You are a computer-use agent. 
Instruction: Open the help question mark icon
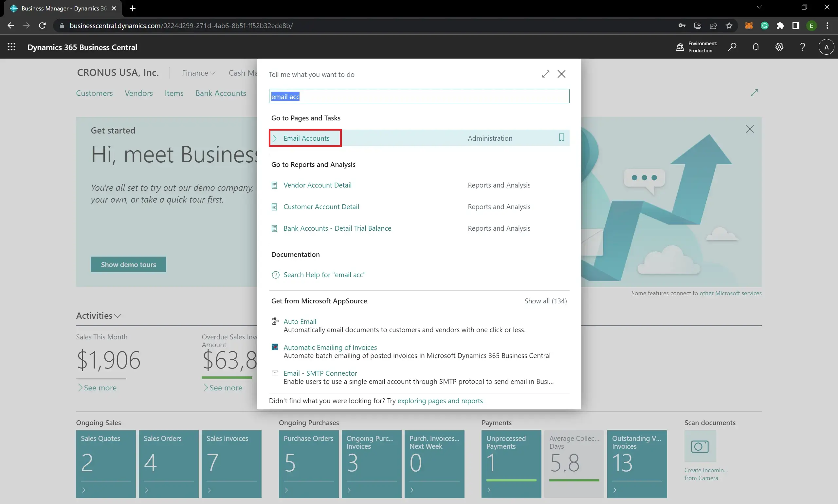pos(803,47)
